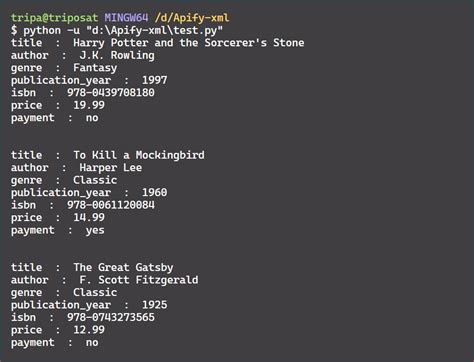Click the ISBN 978-0743273565

(111, 317)
